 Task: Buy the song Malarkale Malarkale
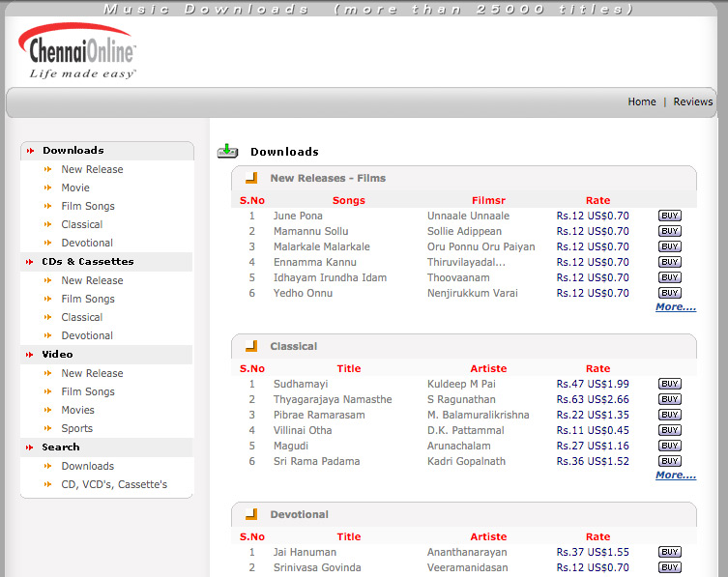coord(669,246)
